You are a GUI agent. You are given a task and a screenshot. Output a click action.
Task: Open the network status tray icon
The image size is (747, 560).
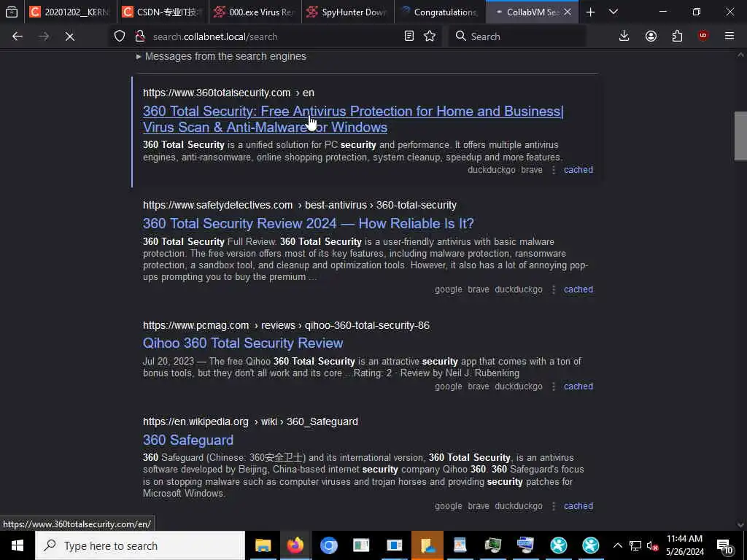click(635, 545)
